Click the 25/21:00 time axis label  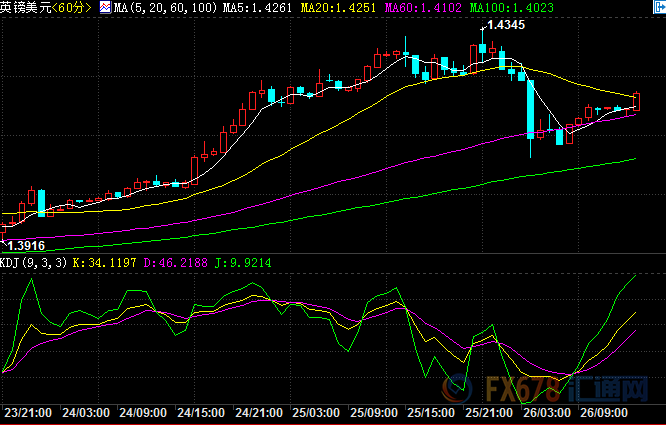point(489,413)
